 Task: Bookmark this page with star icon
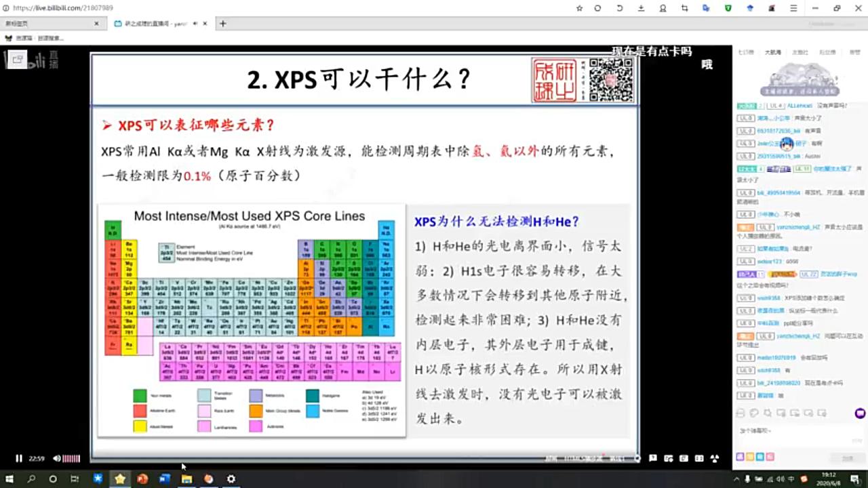click(x=579, y=8)
